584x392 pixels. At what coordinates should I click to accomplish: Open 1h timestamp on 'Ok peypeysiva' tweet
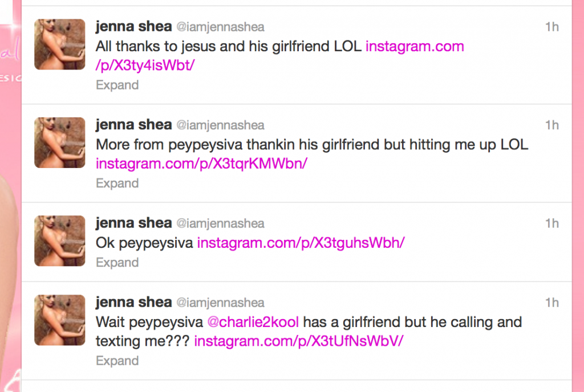pyautogui.click(x=552, y=223)
